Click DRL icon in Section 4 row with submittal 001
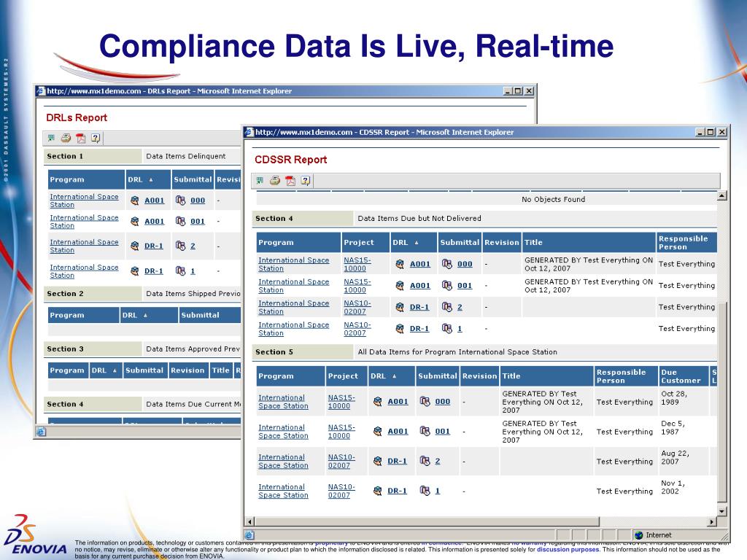The image size is (747, 560). coord(400,285)
